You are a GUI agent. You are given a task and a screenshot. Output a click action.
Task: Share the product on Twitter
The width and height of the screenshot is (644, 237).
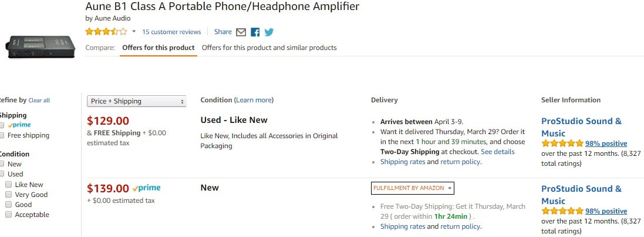click(269, 32)
